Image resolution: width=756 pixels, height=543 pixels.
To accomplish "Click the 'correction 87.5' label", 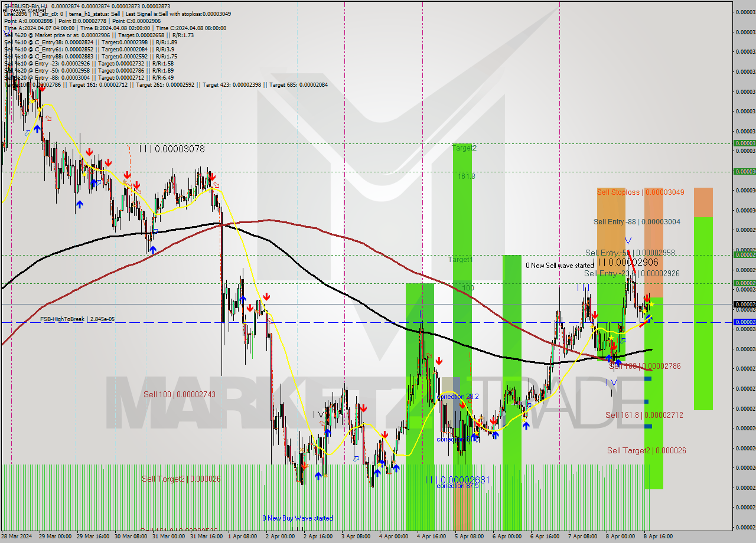I will (458, 486).
